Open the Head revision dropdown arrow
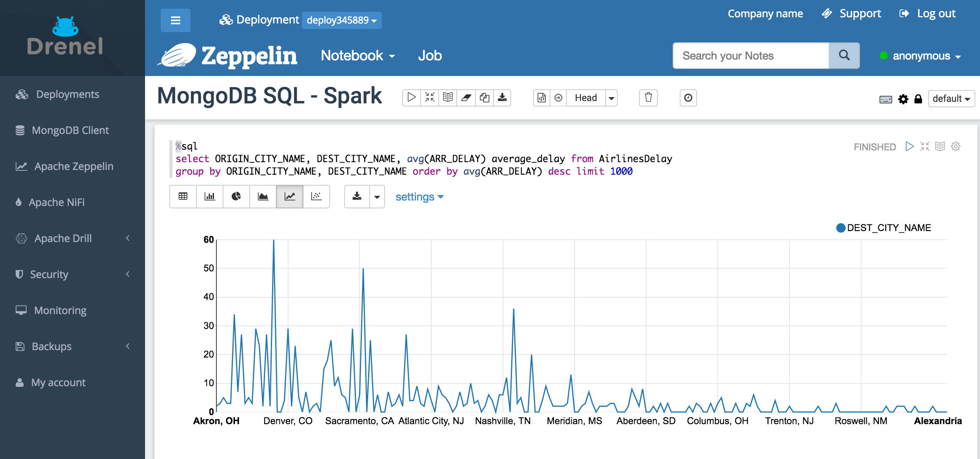This screenshot has width=980, height=459. 612,98
